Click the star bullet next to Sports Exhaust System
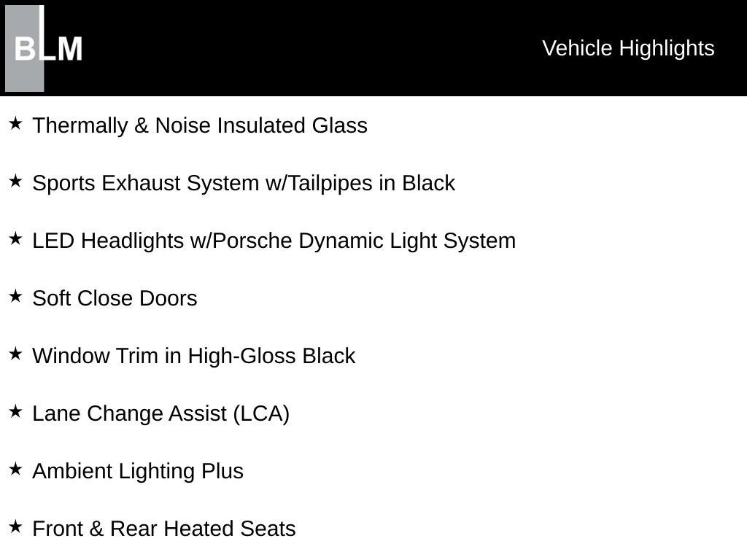The width and height of the screenshot is (747, 560). click(15, 182)
